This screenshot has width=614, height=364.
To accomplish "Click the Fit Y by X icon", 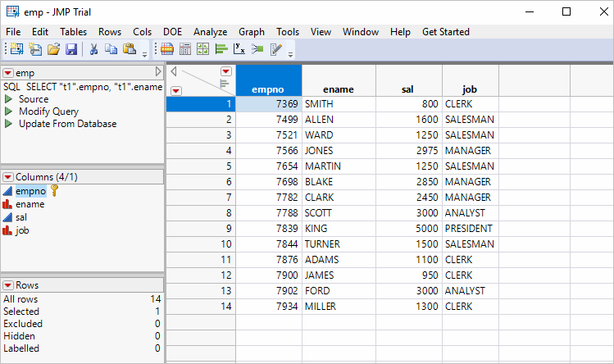I will 239,49.
